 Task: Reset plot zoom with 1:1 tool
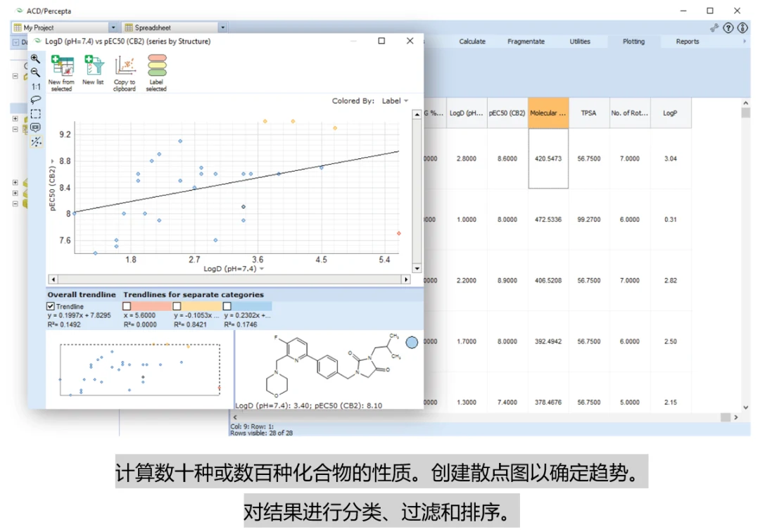click(36, 87)
